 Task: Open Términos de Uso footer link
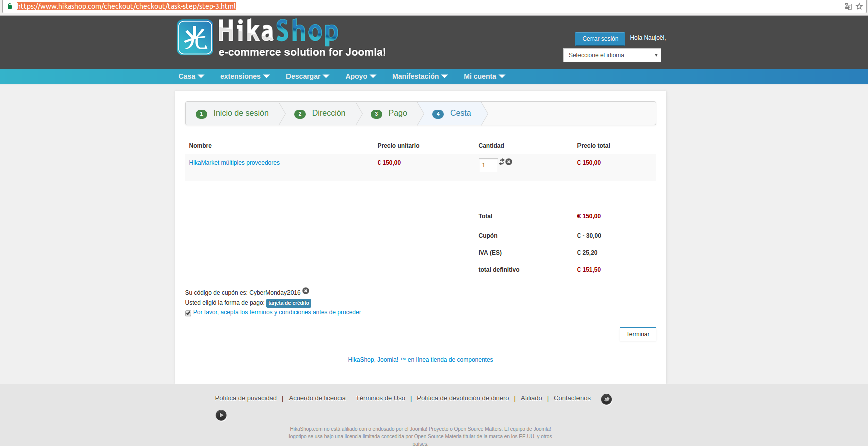380,398
